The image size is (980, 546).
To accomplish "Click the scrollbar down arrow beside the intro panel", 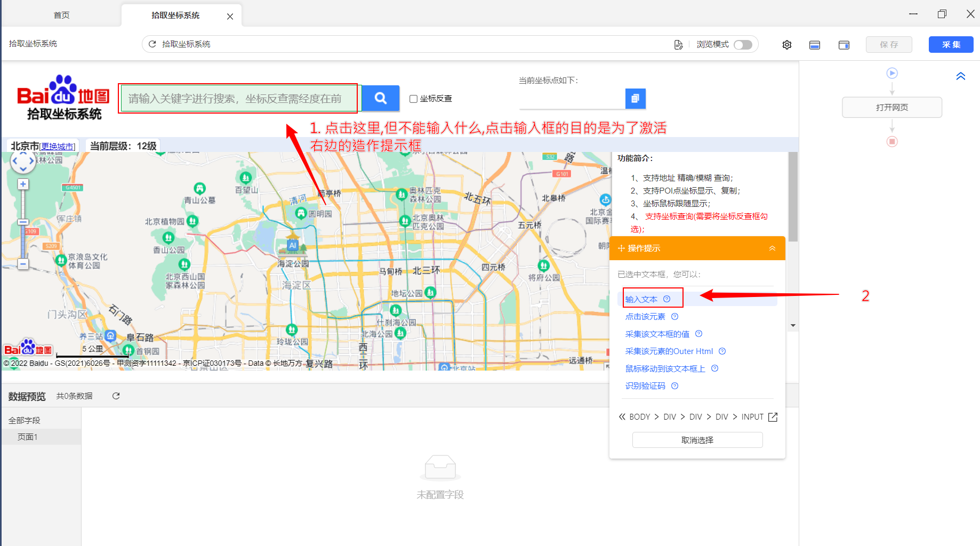I will [793, 325].
